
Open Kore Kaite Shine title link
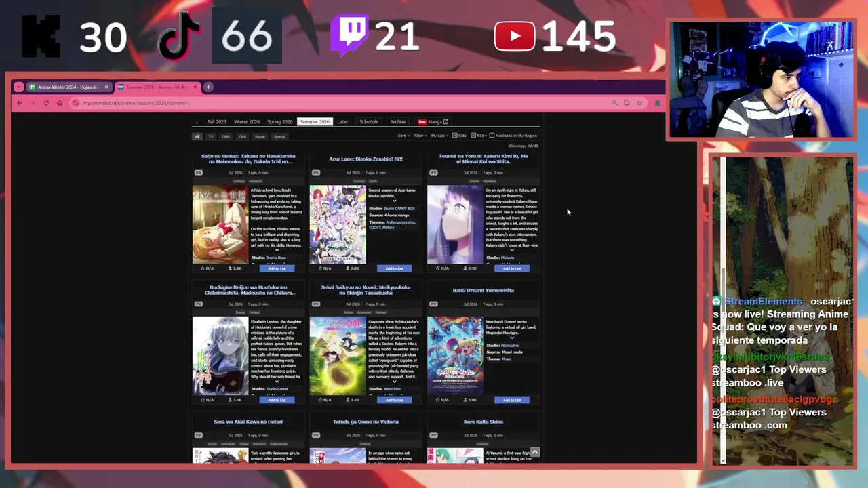pos(483,422)
